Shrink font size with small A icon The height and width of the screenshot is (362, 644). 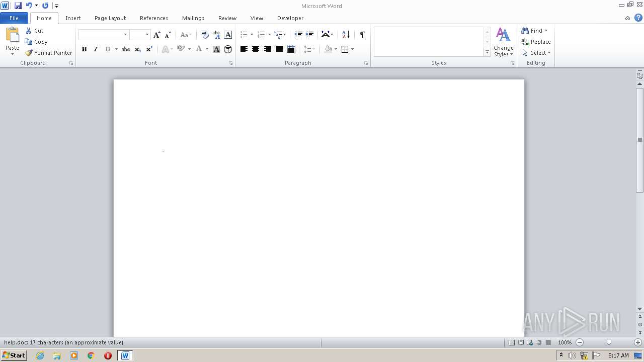[x=168, y=35]
